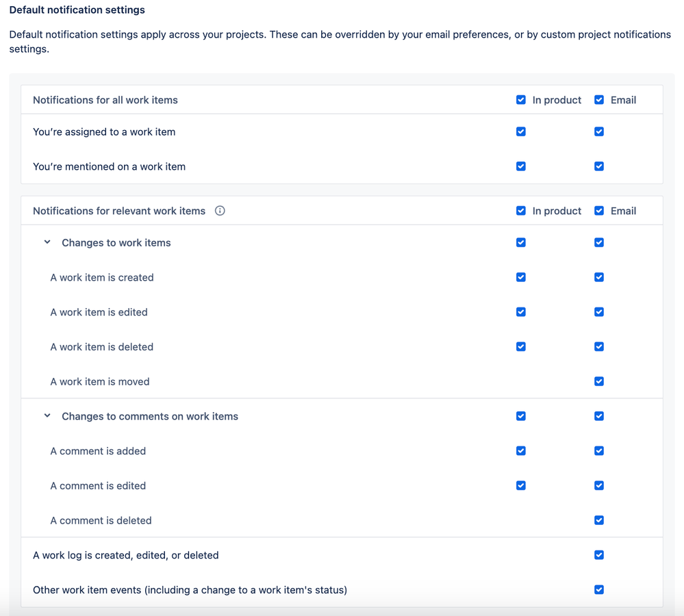Uncheck Email for relevant work items header
The width and height of the screenshot is (684, 616).
599,211
